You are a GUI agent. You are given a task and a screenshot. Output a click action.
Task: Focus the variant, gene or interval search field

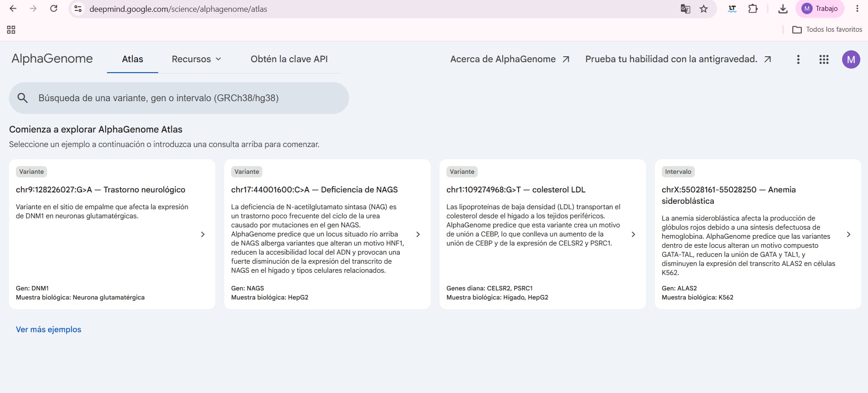click(179, 98)
